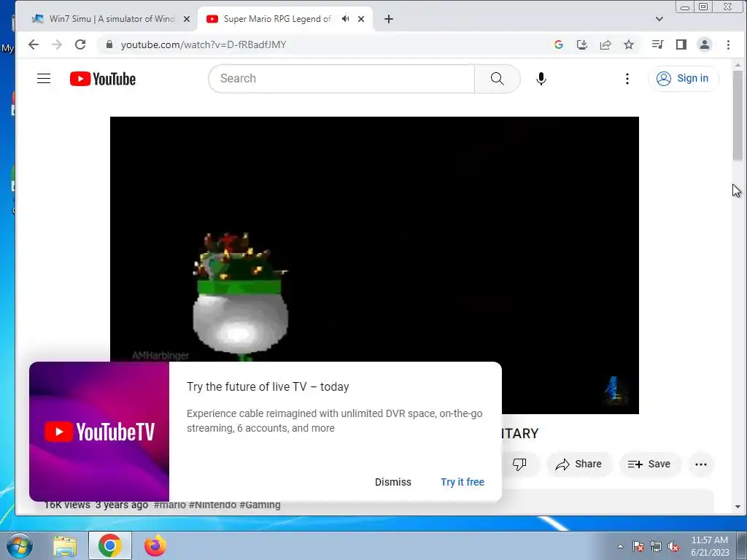Open the tab search chevron
The height and width of the screenshot is (560, 747).
659,19
